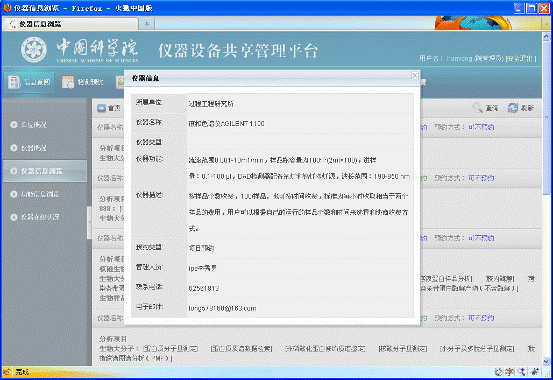Click the rightmost status bar icon

pyautogui.click(x=535, y=372)
